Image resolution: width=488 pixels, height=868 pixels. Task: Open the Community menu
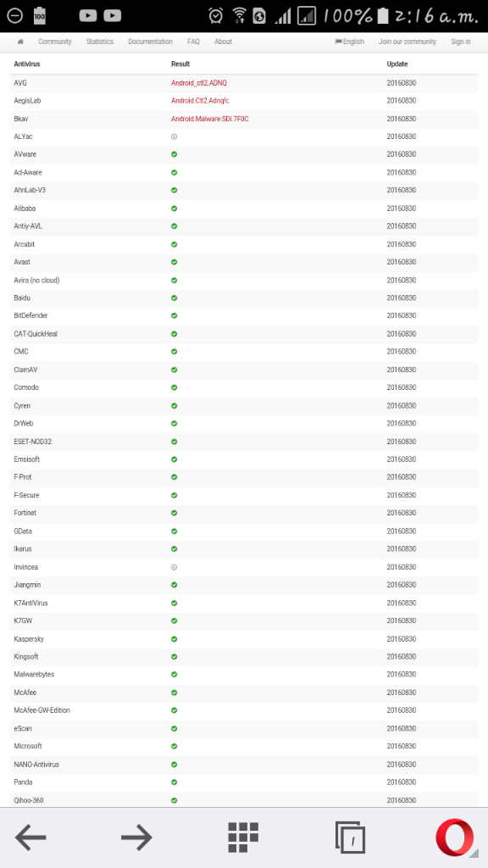point(55,42)
